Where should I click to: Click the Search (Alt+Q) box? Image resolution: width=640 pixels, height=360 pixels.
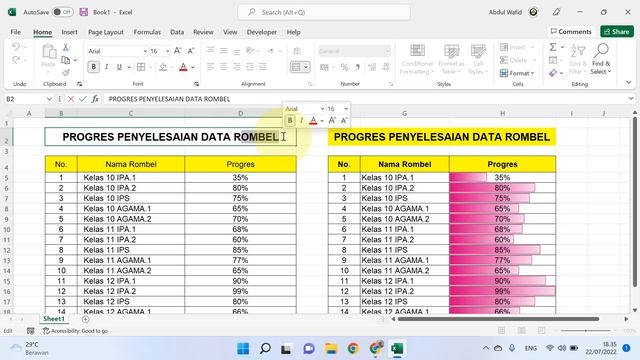[324, 12]
